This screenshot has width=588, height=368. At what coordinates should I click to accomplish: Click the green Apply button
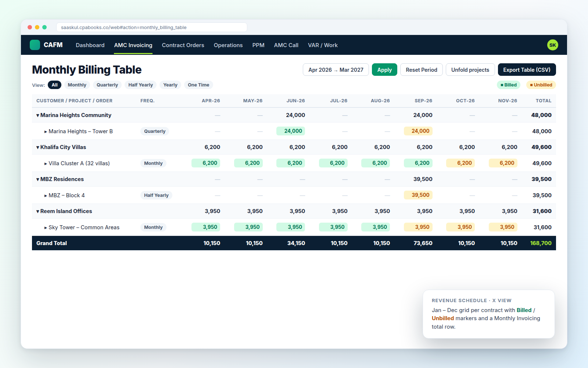click(x=384, y=70)
